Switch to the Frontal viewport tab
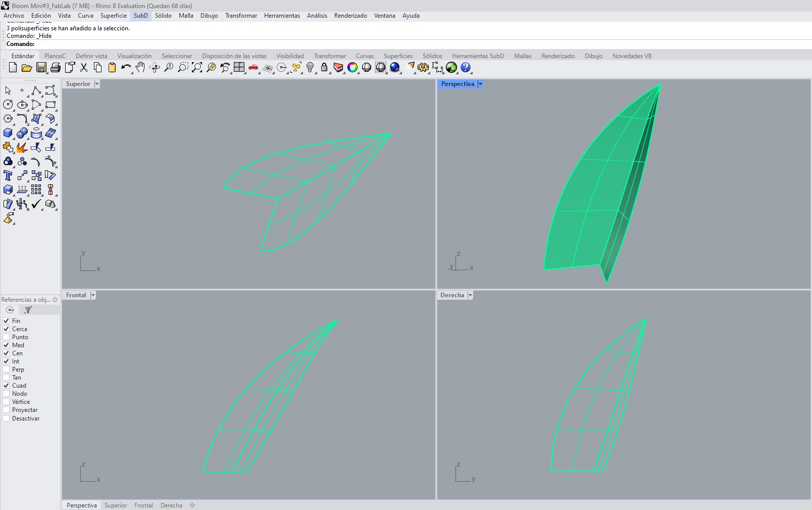 tap(143, 505)
